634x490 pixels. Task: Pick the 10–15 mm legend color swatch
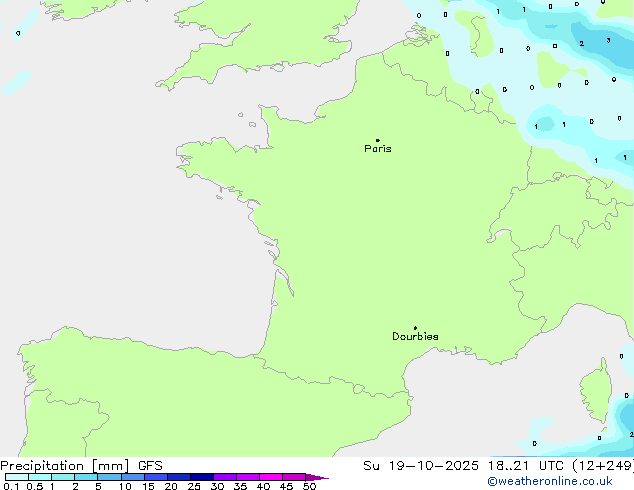[132, 477]
